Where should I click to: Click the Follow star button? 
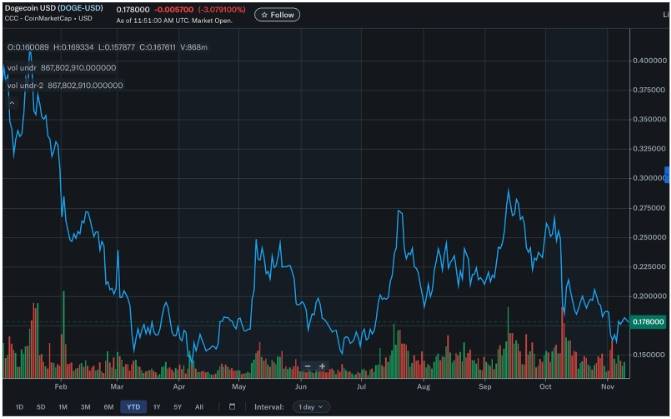[x=276, y=15]
